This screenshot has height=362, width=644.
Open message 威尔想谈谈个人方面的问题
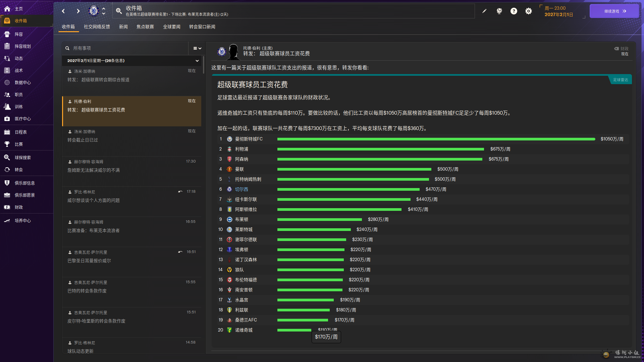tap(132, 201)
